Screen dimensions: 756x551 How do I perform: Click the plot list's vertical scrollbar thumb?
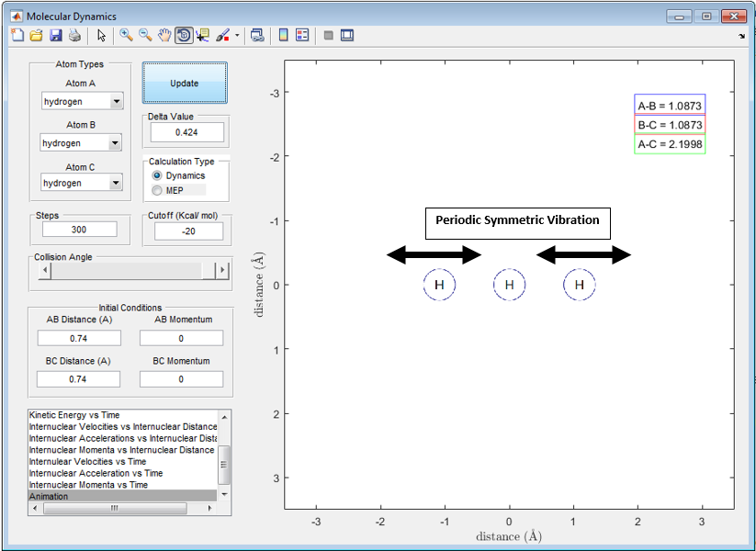coord(224,465)
